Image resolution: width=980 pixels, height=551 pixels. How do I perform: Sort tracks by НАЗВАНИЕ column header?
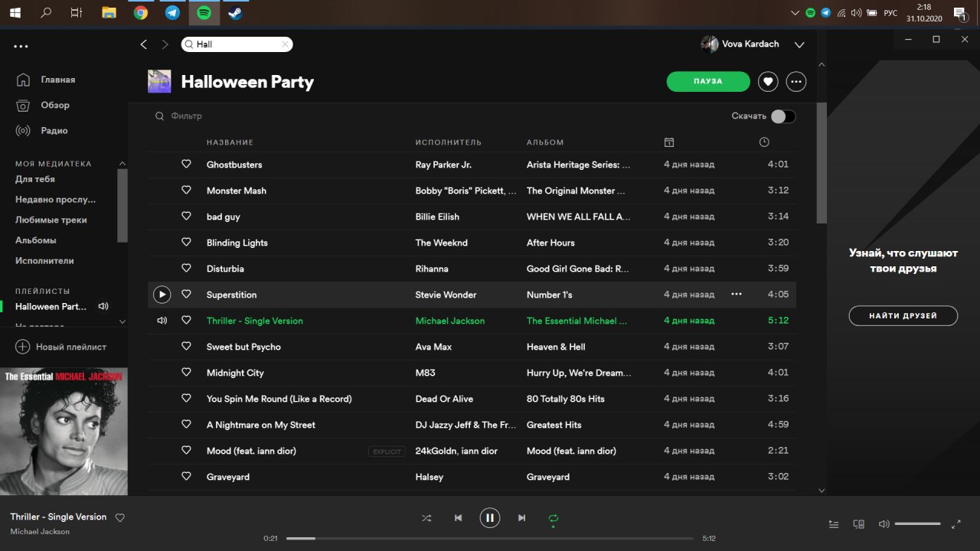230,142
